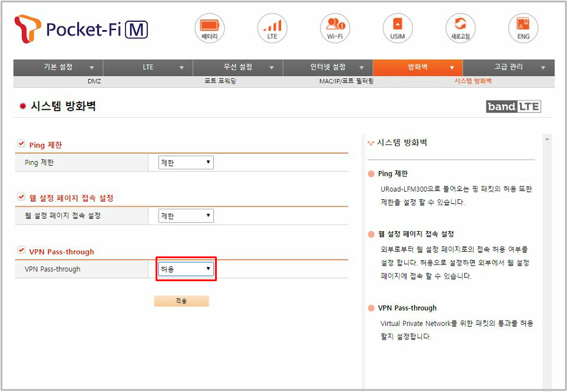Screen dimensions: 568x392
Task: Toggle the VPN Pass-through section checkbox
Action: point(21,251)
